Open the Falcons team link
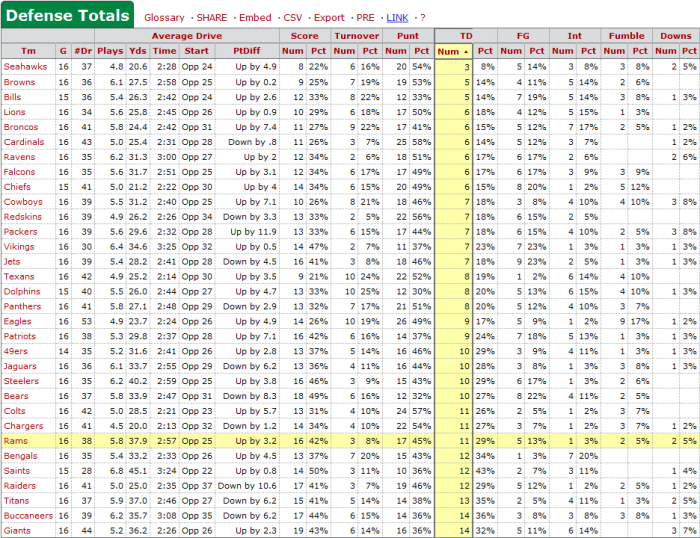This screenshot has height=538, width=700. click(19, 172)
